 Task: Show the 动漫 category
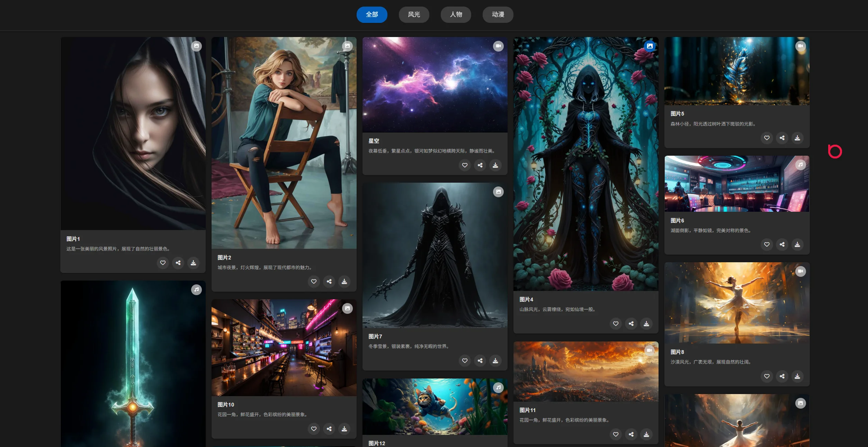point(498,15)
